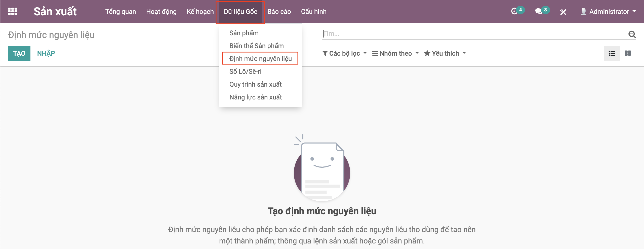
Task: Click the Administrator user avatar
Action: (583, 12)
